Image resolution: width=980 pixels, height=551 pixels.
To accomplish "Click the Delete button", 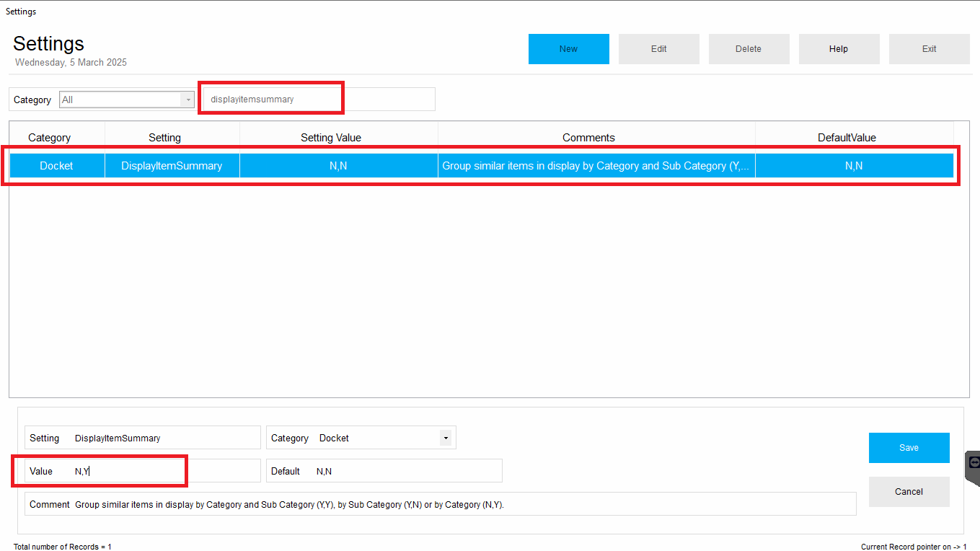I will [749, 49].
